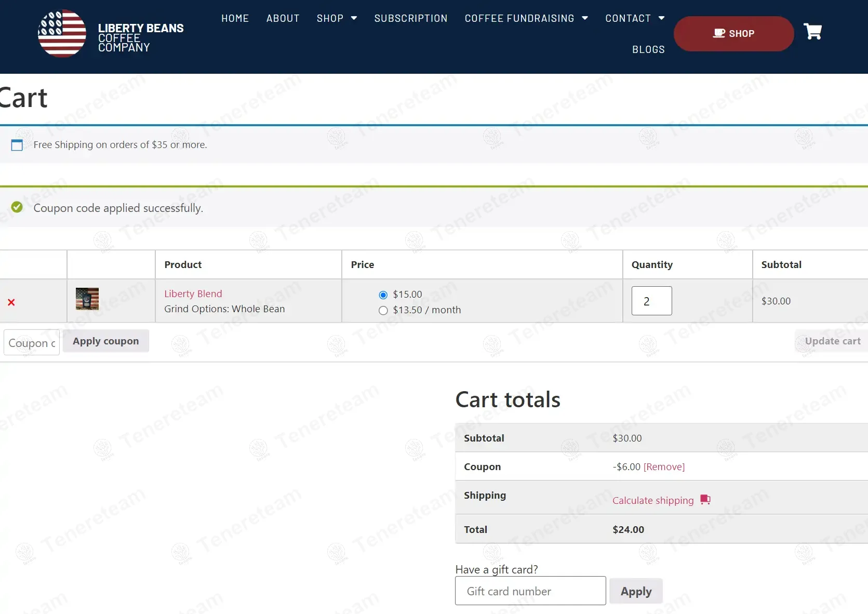Click the $24.00 total amount
The width and height of the screenshot is (868, 614).
pyautogui.click(x=628, y=529)
